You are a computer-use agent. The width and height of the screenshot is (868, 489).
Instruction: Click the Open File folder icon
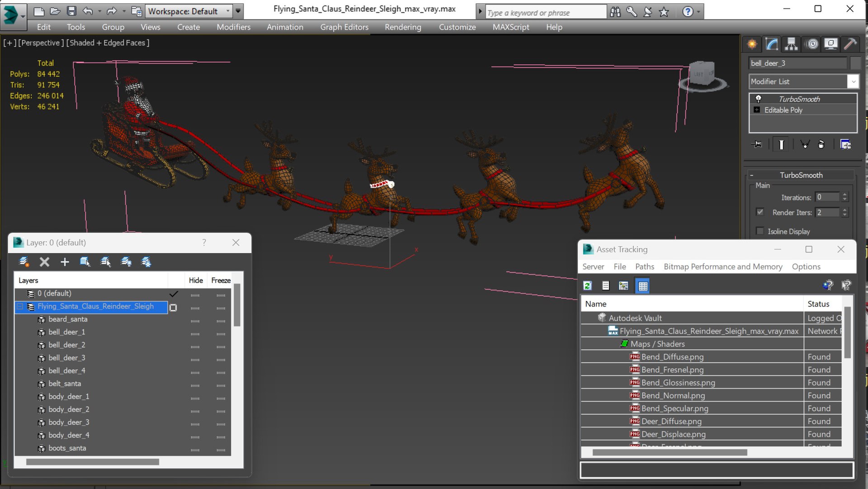pos(55,11)
